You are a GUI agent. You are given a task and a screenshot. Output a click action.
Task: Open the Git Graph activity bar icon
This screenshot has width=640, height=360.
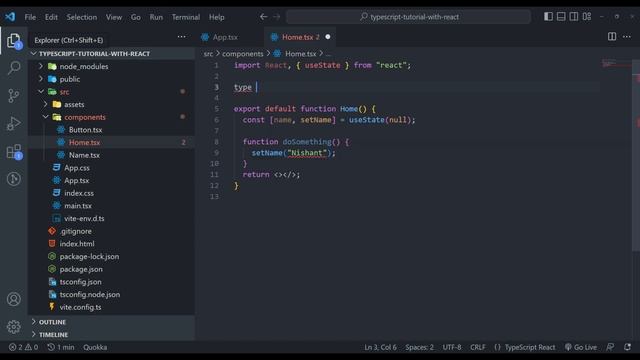tap(13, 179)
